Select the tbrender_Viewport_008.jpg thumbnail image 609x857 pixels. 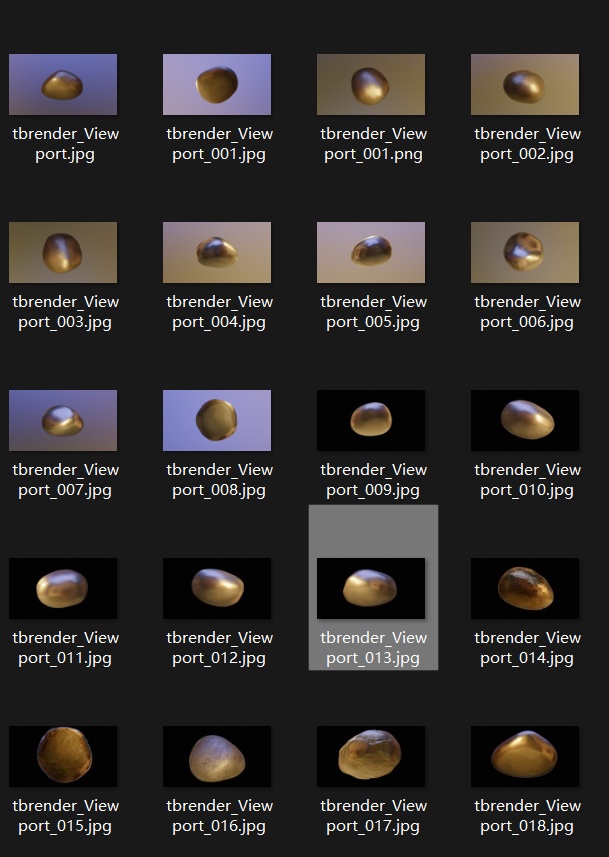coord(217,420)
